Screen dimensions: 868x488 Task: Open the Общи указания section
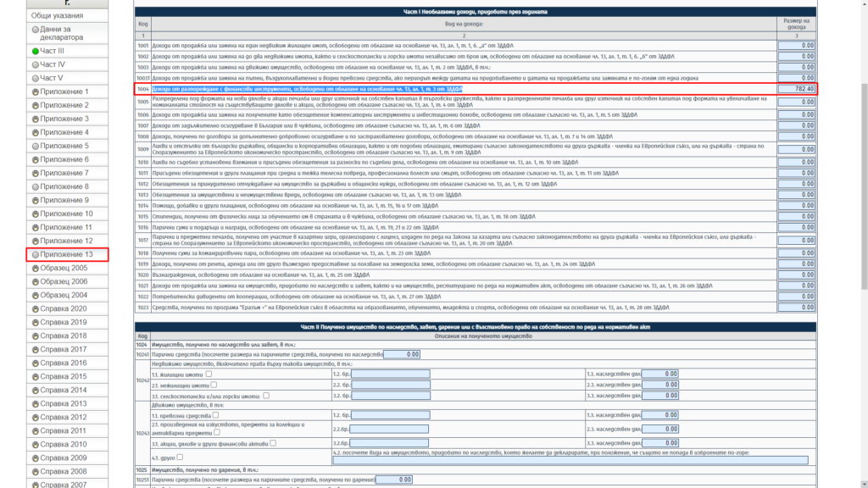pos(57,15)
